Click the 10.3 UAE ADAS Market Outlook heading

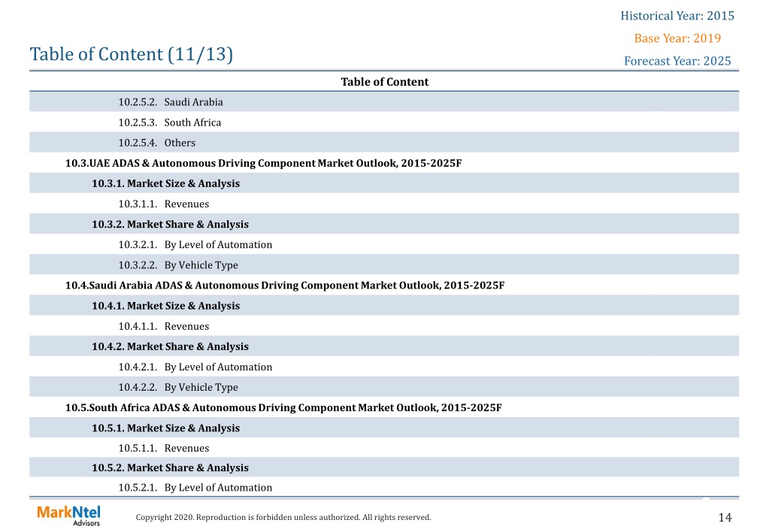[263, 163]
